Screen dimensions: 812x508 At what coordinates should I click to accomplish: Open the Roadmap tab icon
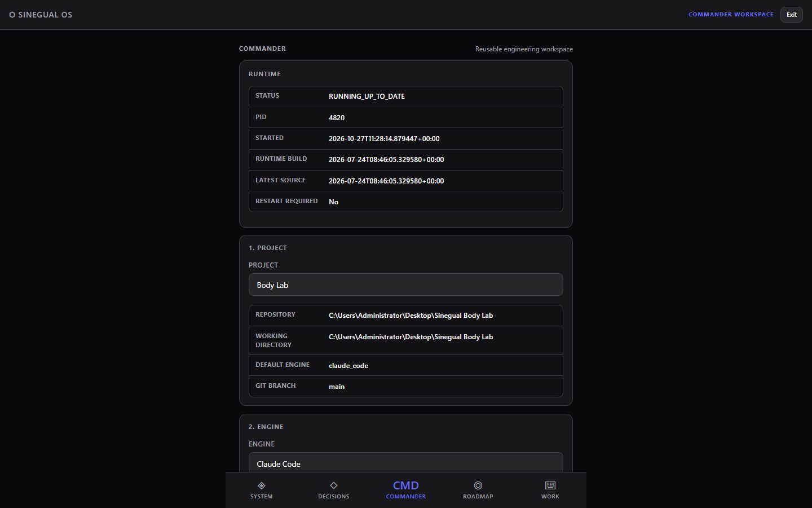tap(478, 485)
